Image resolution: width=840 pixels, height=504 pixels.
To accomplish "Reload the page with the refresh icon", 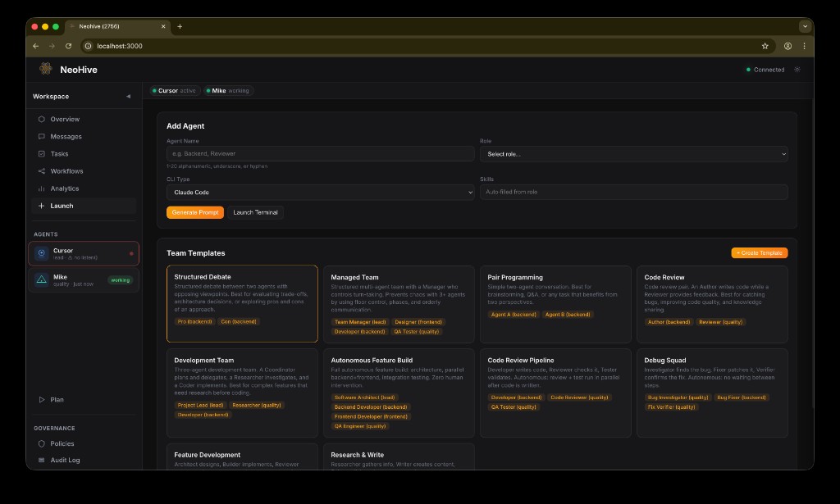I will (x=69, y=46).
